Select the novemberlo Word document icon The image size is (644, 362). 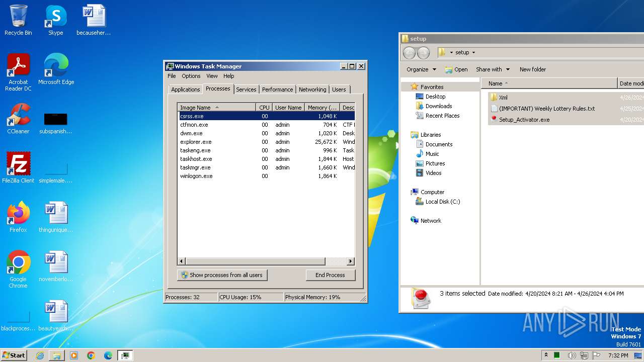point(55,266)
